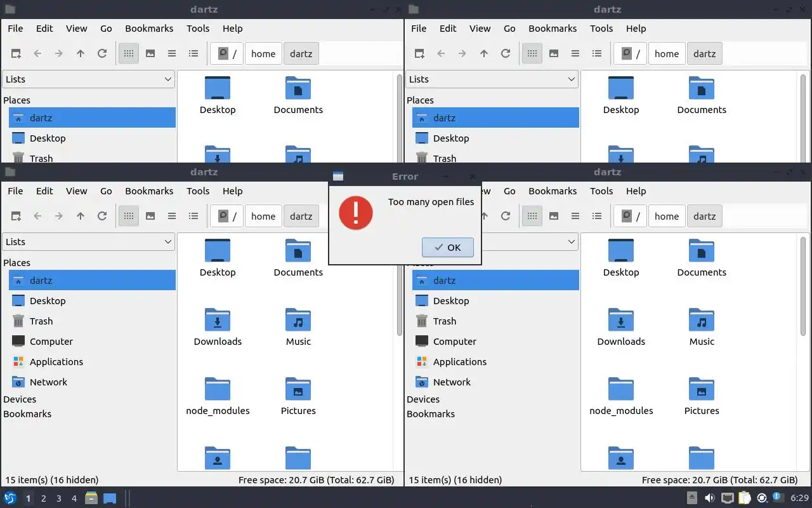Reload the folder in upper-right window
The image size is (812, 508).
tap(506, 54)
